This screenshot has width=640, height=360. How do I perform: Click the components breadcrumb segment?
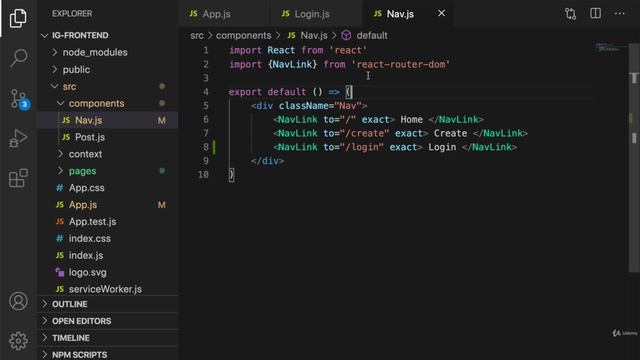click(243, 36)
